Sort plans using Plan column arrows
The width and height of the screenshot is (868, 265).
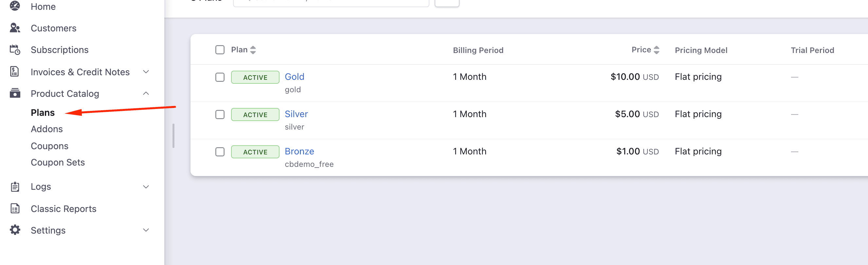(x=253, y=50)
